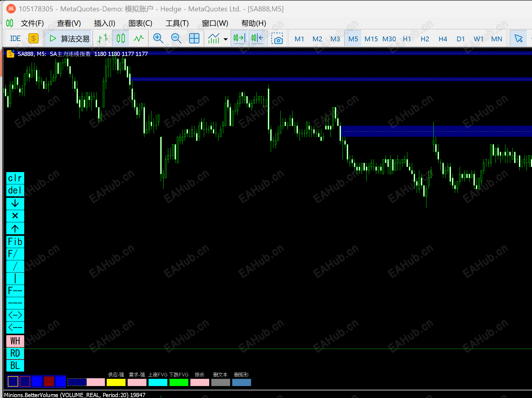The height and width of the screenshot is (398, 532).
Task: Switch chart to candlestick type
Action: pos(121,38)
